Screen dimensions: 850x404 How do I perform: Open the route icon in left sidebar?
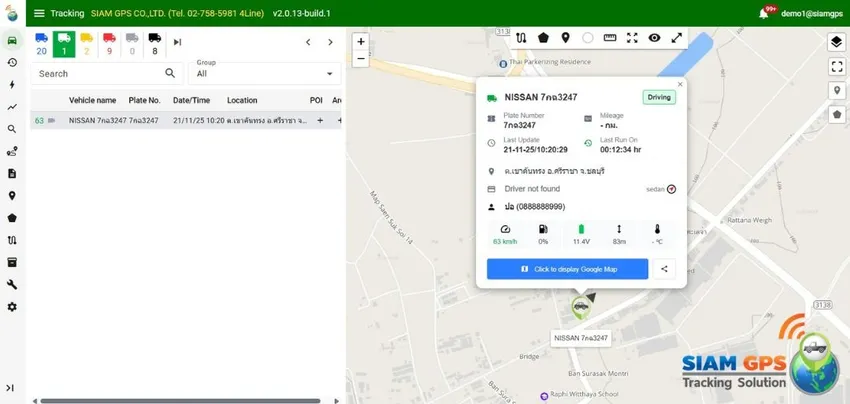pos(12,240)
